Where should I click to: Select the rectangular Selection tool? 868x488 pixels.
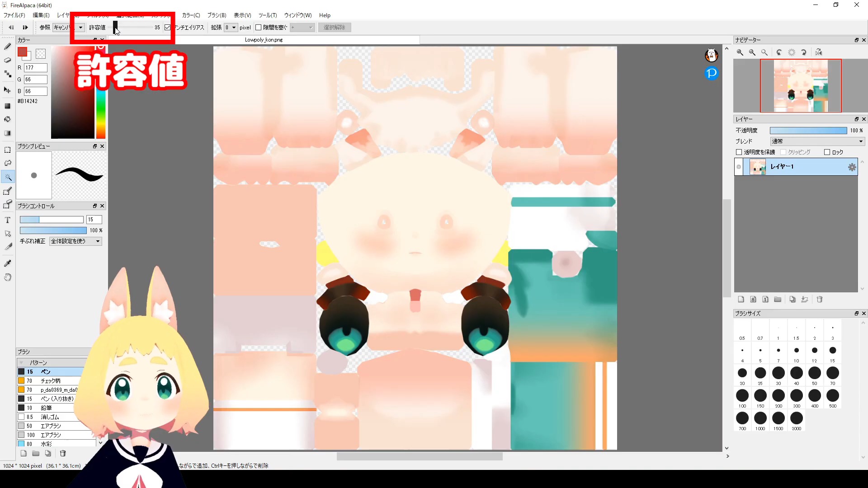8,150
